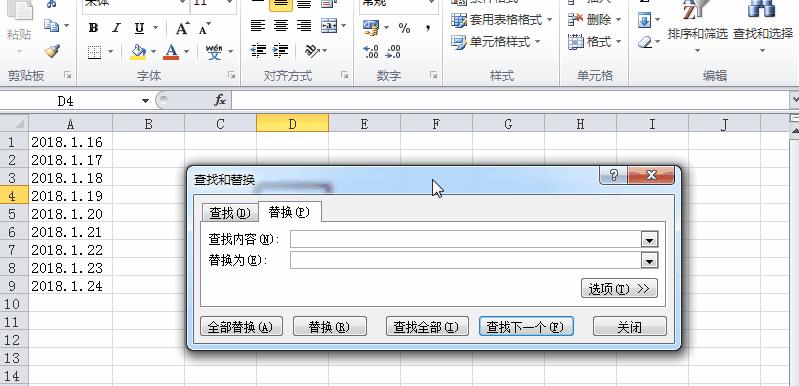The image size is (799, 386).
Task: Increase font size with the large A icon
Action: coord(182,28)
